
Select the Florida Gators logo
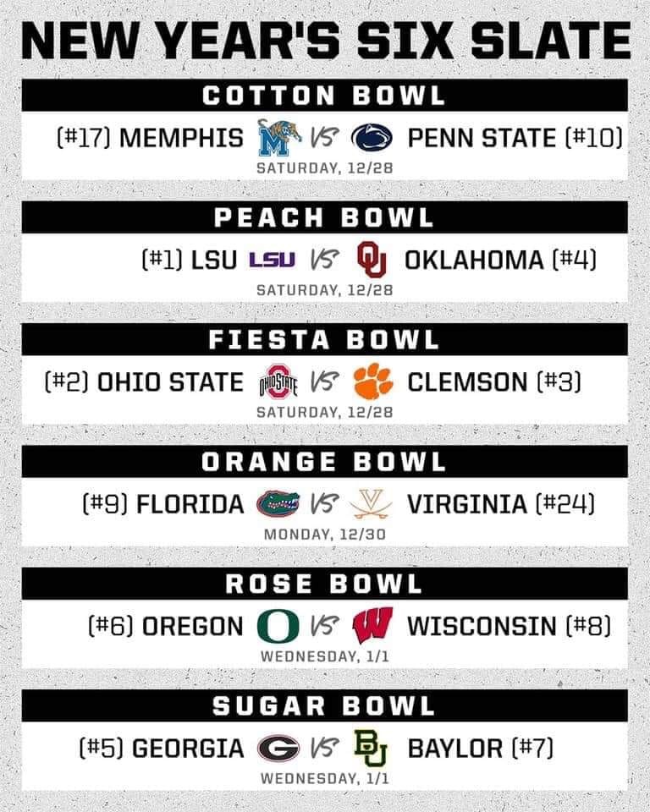[x=278, y=503]
